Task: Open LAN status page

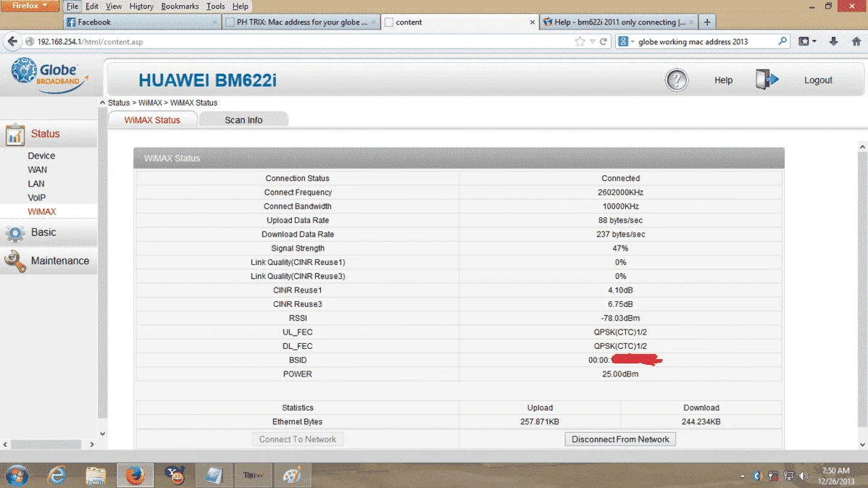Action: point(36,184)
